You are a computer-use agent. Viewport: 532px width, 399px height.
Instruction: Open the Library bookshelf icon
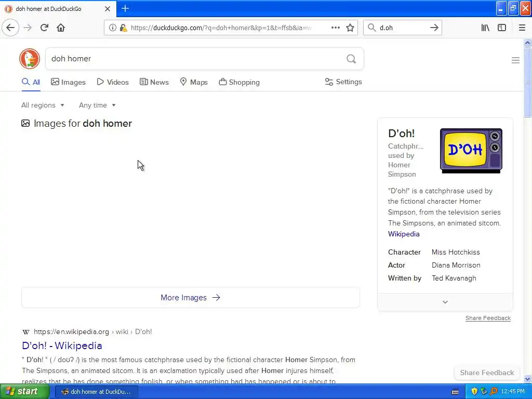pos(485,28)
